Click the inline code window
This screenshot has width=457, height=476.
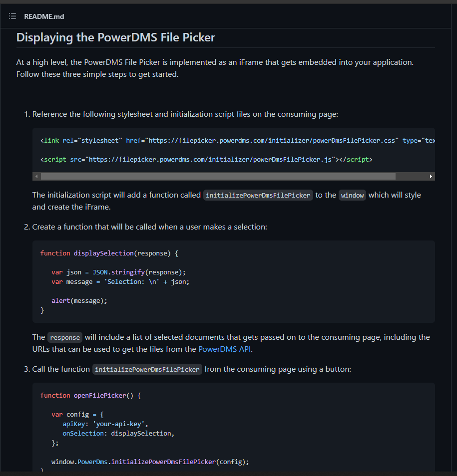352,195
